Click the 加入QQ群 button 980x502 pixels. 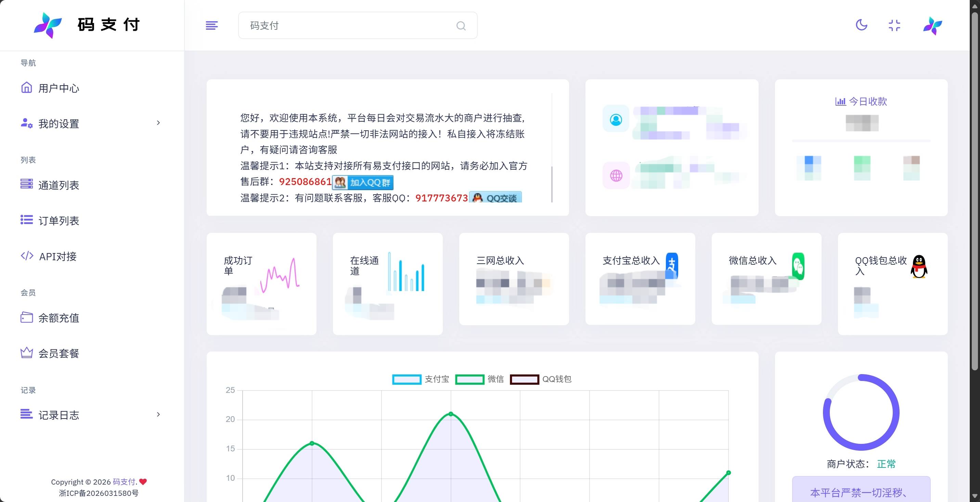(363, 183)
